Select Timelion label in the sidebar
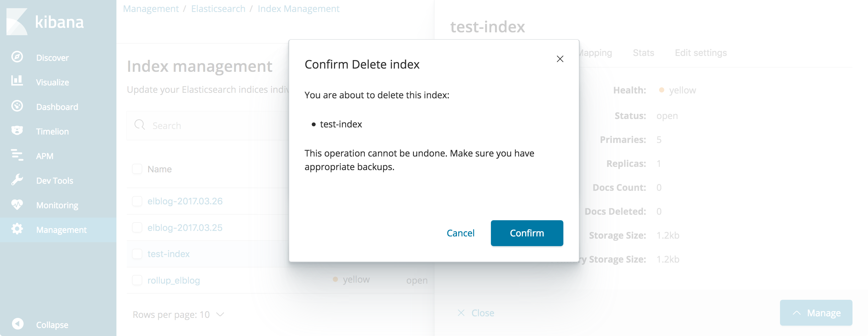 52,131
